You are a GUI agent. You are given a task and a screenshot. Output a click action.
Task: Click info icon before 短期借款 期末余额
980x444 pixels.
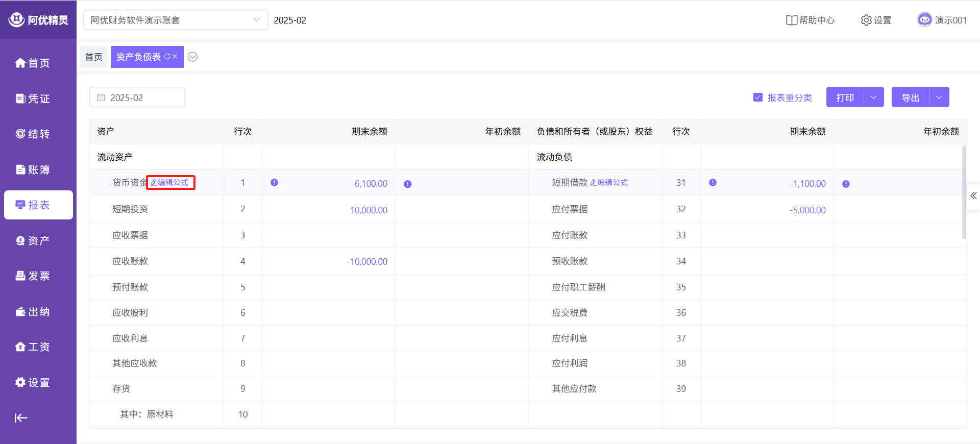(x=713, y=183)
